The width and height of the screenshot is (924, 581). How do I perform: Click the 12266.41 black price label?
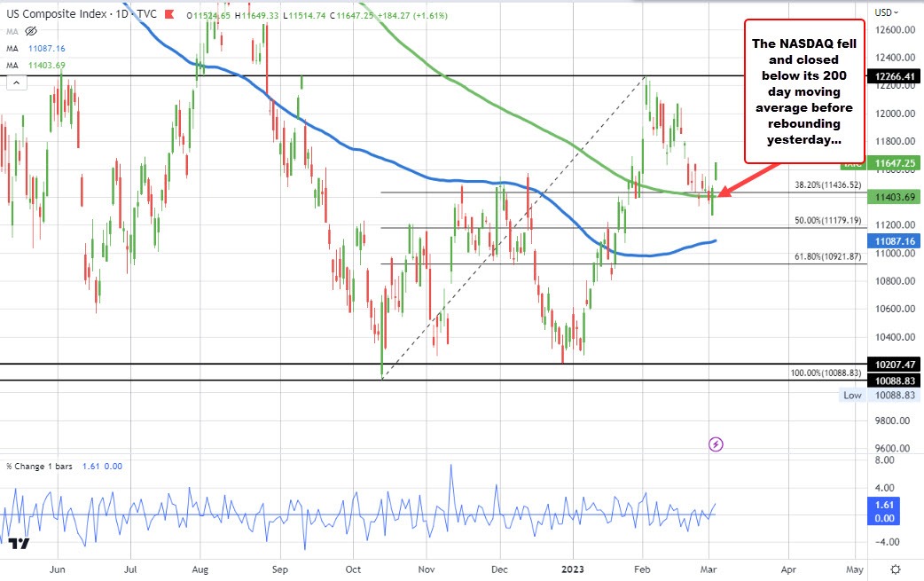point(895,76)
